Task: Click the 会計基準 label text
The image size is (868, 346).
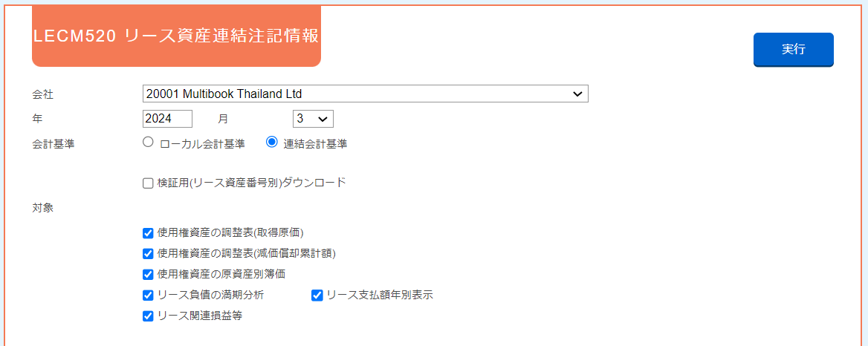Action: 54,145
